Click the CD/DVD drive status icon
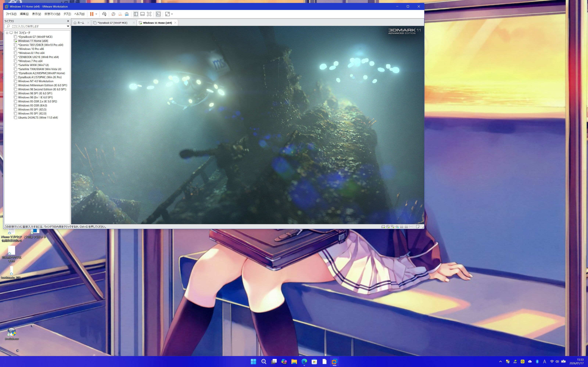This screenshot has width=588, height=367. click(388, 227)
